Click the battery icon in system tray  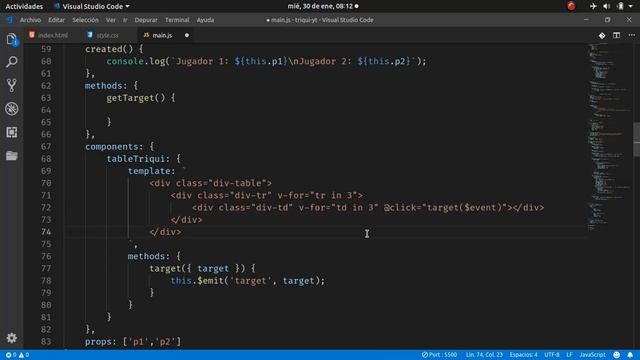click(x=620, y=6)
